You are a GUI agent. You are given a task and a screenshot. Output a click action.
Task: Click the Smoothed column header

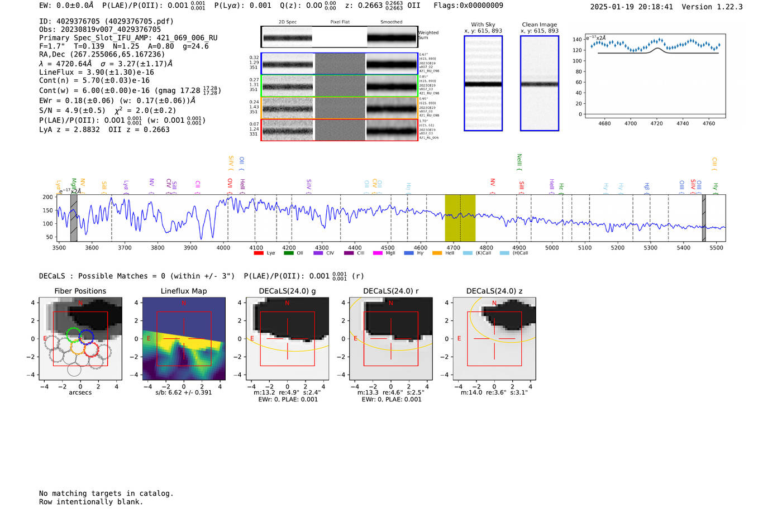[392, 22]
